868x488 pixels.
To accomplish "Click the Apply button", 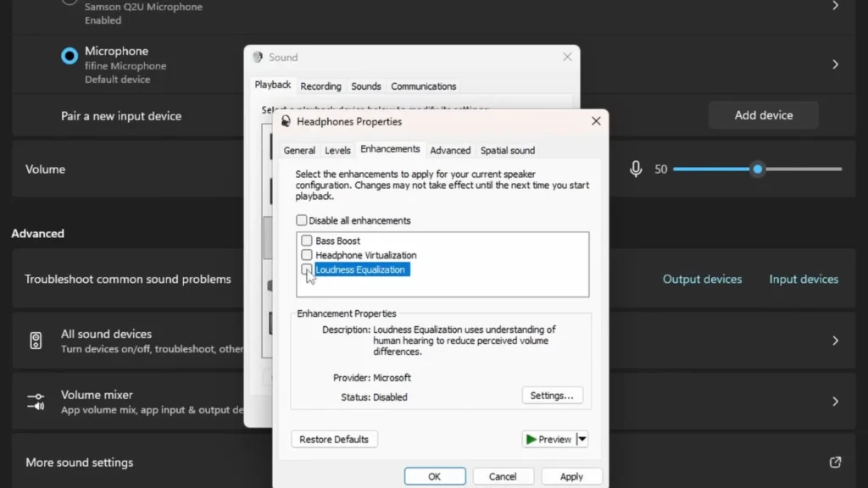I will point(571,476).
